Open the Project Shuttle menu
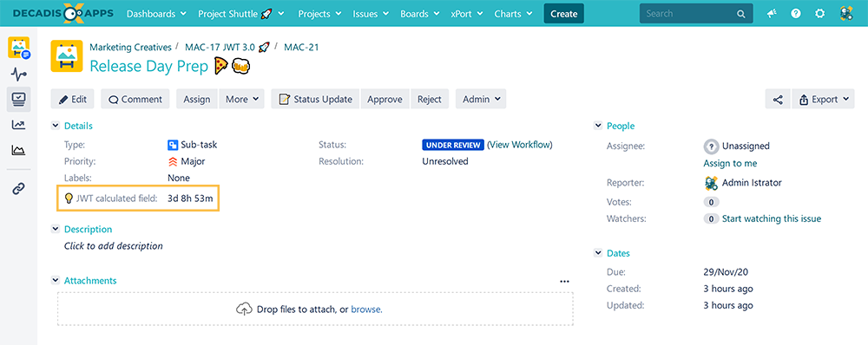 pyautogui.click(x=240, y=14)
